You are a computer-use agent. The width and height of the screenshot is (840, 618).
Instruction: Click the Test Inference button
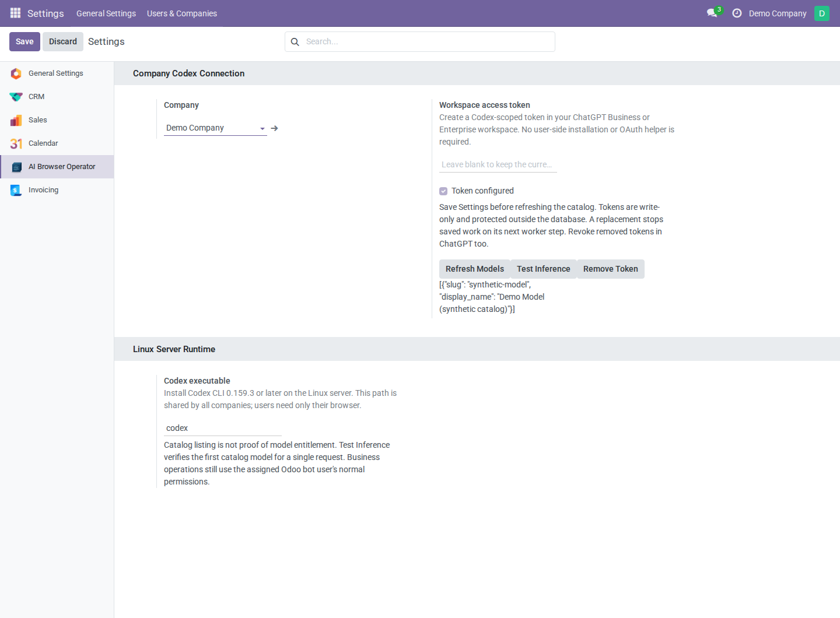pos(544,269)
